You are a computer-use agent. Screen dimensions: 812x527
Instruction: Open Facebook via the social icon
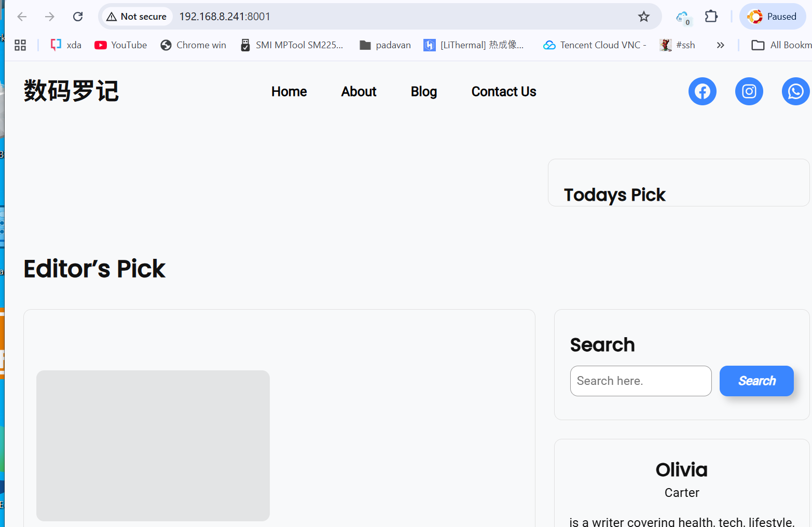pos(702,91)
